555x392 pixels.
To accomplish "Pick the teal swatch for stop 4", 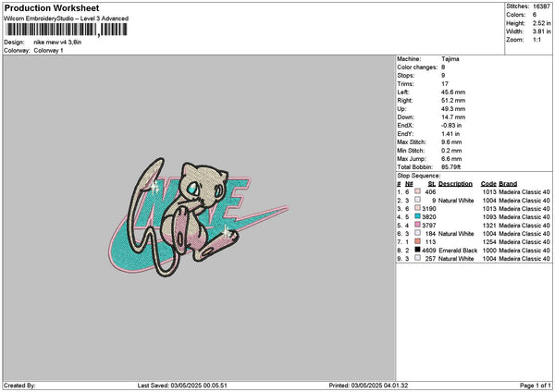I will (418, 216).
